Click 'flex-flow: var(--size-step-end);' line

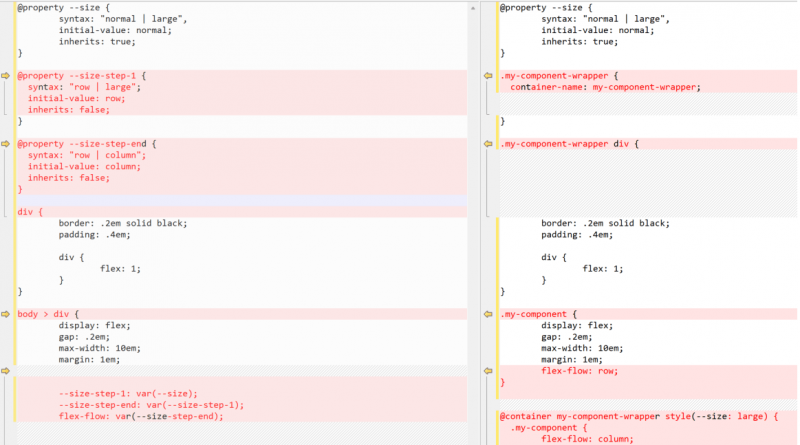pyautogui.click(x=141, y=416)
